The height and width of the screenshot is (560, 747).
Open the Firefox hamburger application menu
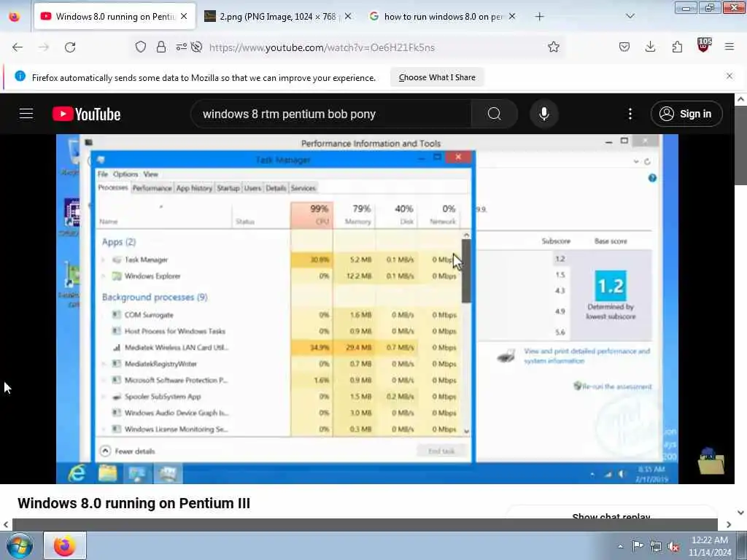(x=729, y=47)
